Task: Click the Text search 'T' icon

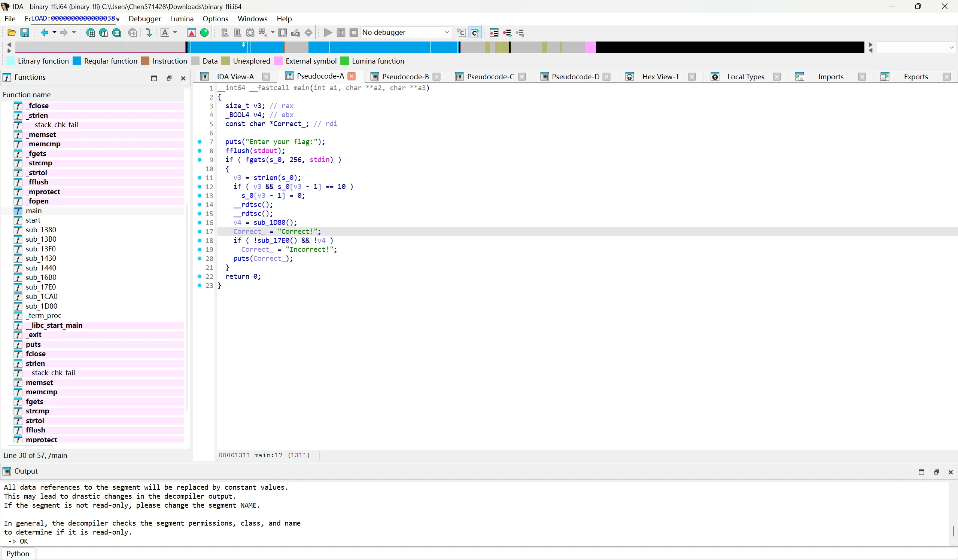Action: (103, 33)
